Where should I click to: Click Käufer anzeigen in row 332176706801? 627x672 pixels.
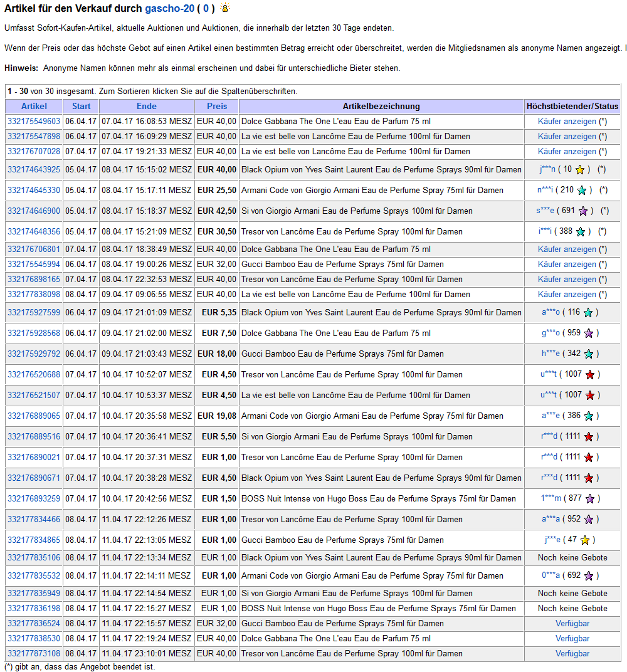coord(567,249)
